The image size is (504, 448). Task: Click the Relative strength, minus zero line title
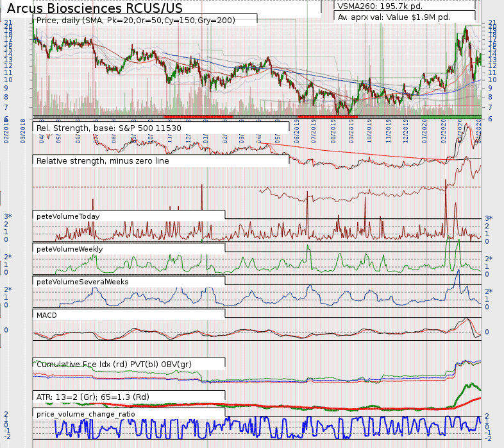tap(103, 161)
